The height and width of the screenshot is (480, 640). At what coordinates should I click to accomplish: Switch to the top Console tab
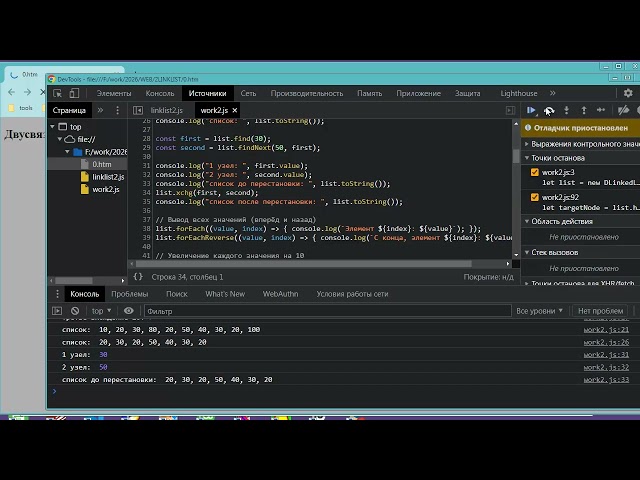click(x=160, y=93)
